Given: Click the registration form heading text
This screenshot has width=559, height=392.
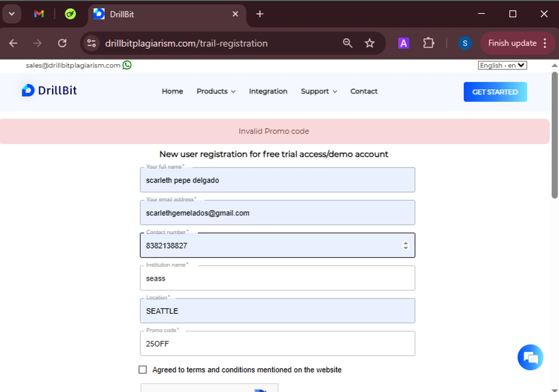Looking at the screenshot, I should 274,154.
